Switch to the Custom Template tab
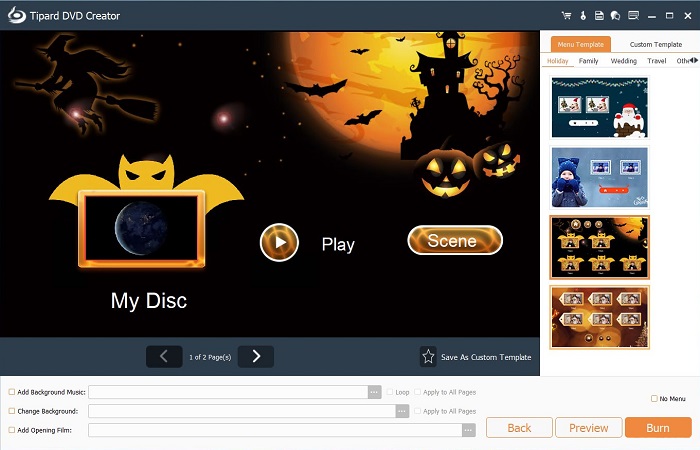This screenshot has width=700, height=450. click(x=655, y=45)
